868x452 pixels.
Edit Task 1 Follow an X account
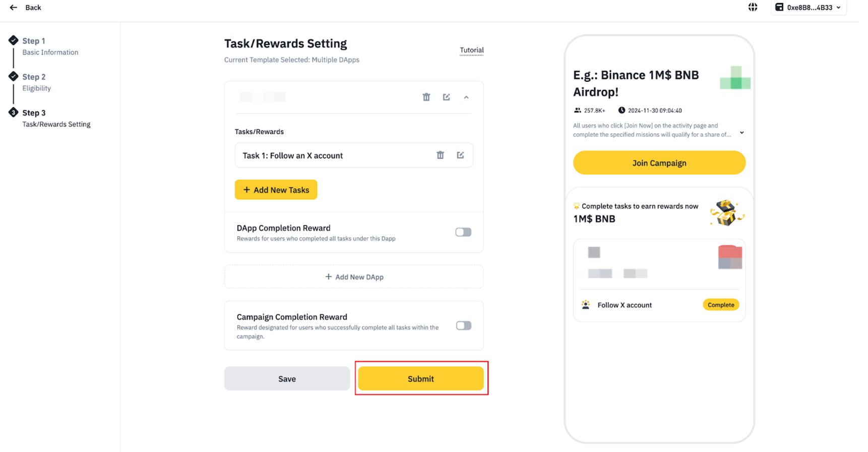click(461, 155)
